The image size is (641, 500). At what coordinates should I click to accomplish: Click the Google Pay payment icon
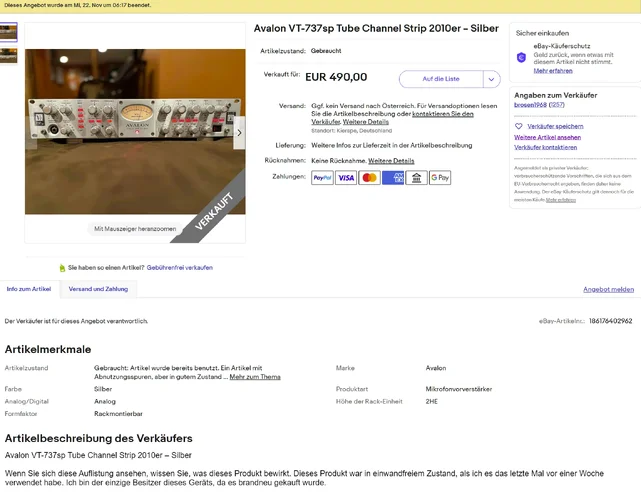click(x=440, y=178)
